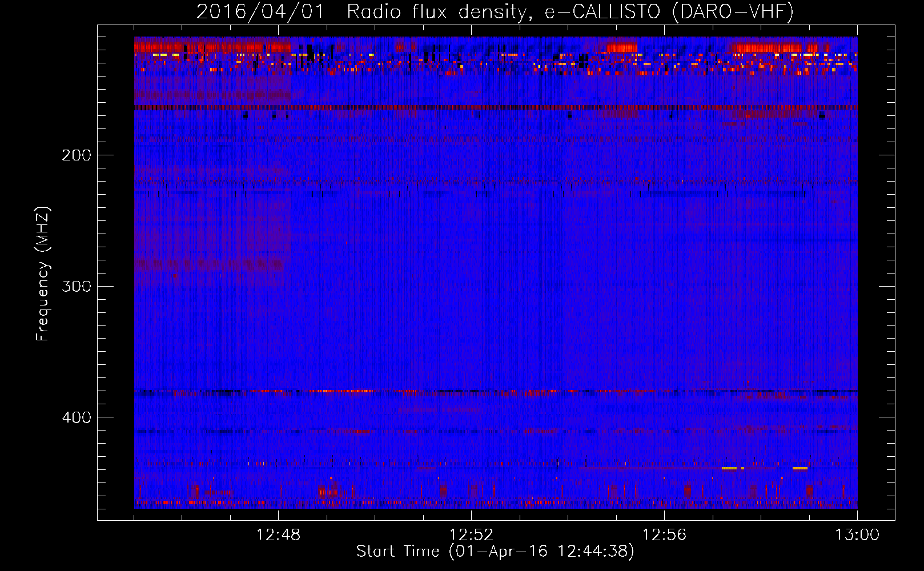Click the 12:56 time tick label
This screenshot has width=924, height=571.
pos(664,535)
